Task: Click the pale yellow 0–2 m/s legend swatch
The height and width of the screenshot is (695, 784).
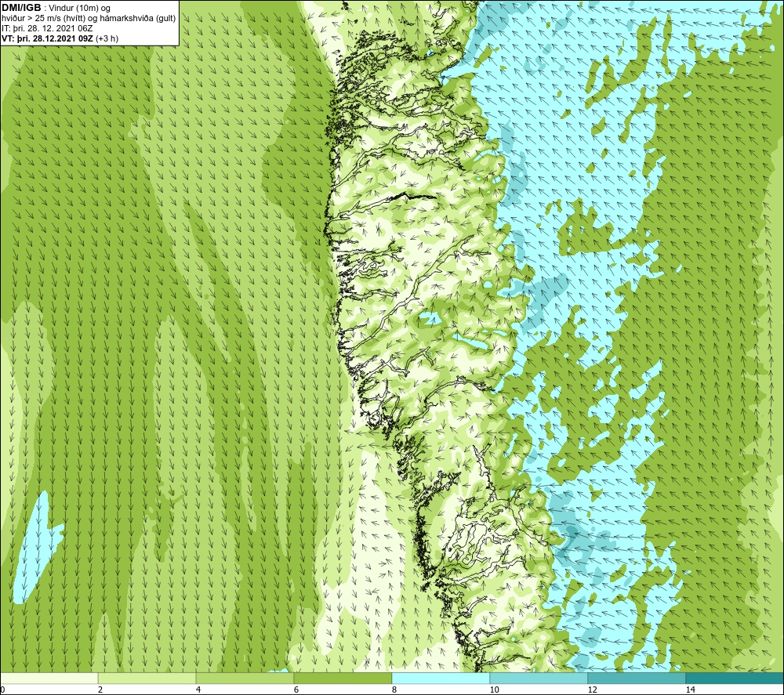Action: [49, 678]
